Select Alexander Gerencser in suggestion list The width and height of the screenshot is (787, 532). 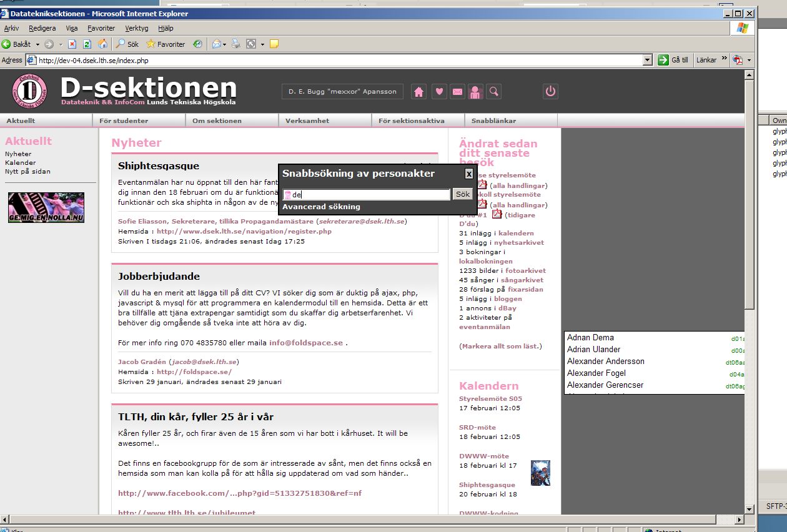pos(655,385)
